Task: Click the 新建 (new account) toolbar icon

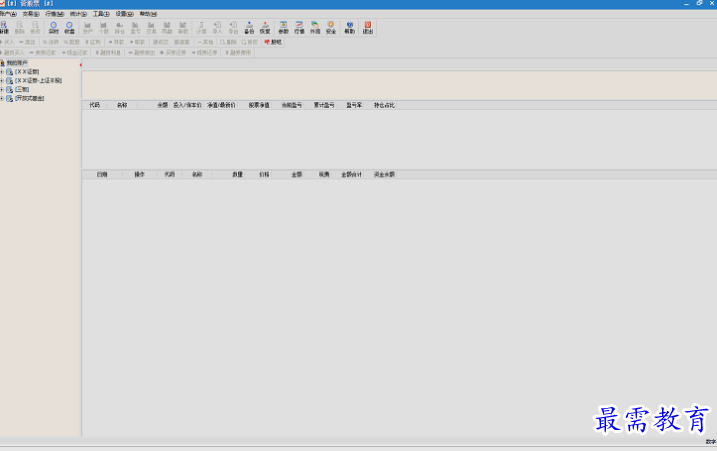Action: [x=4, y=27]
